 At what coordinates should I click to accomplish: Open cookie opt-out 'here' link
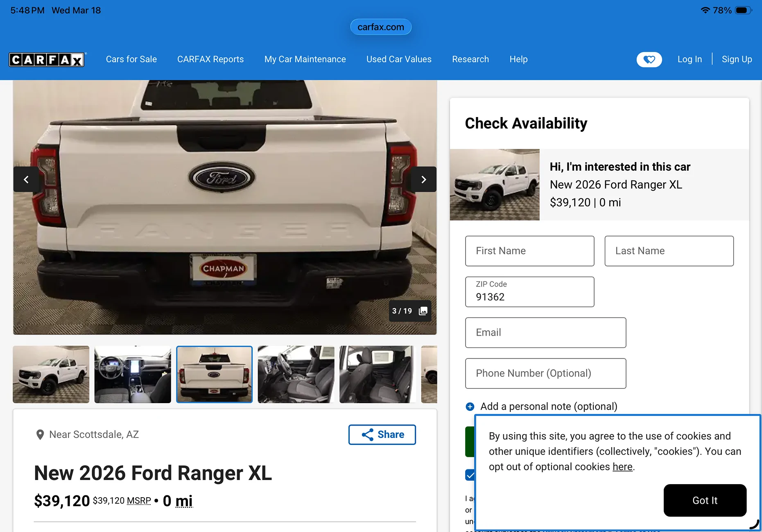622,467
